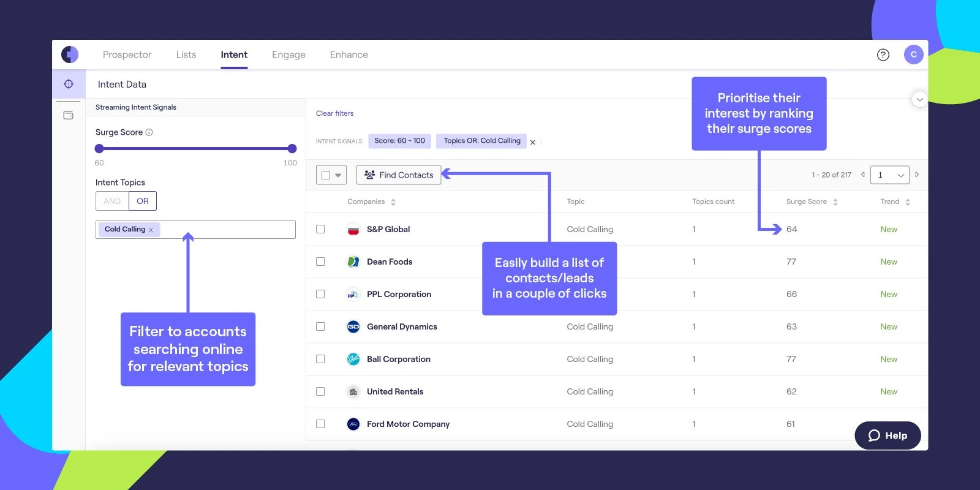Switch to the Prospector tab
The width and height of the screenshot is (980, 490).
(127, 55)
